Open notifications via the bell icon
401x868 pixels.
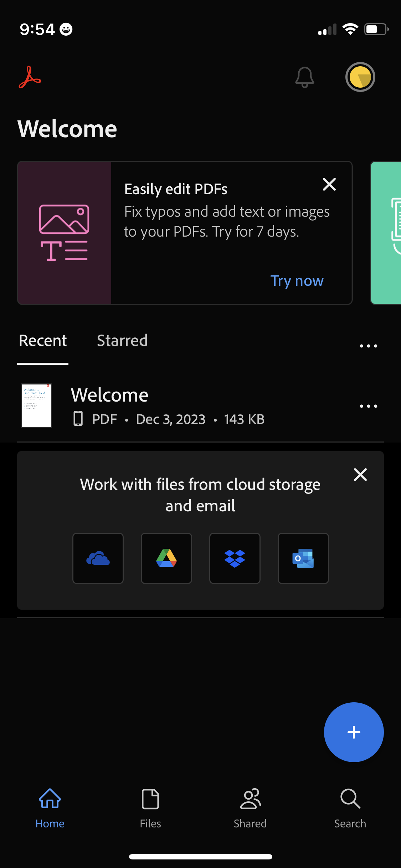tap(304, 77)
